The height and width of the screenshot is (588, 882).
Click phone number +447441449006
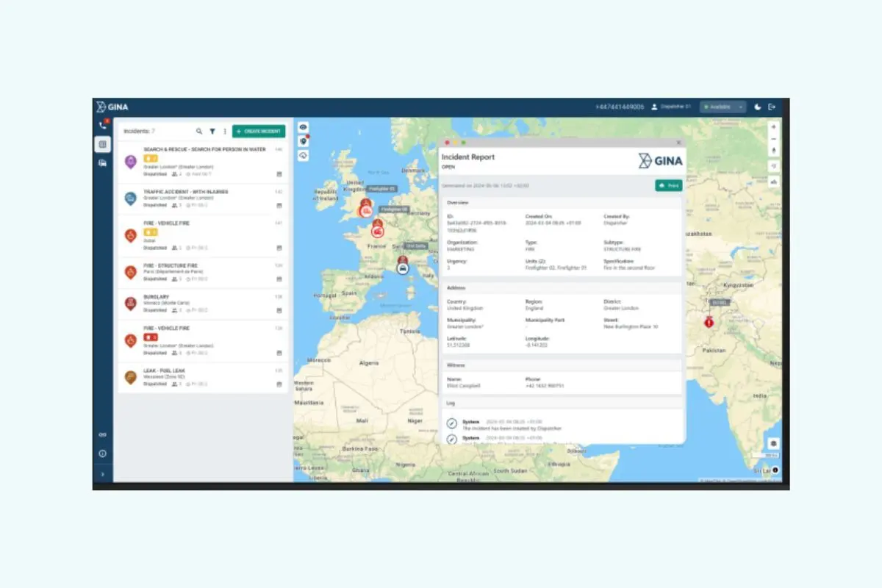620,107
